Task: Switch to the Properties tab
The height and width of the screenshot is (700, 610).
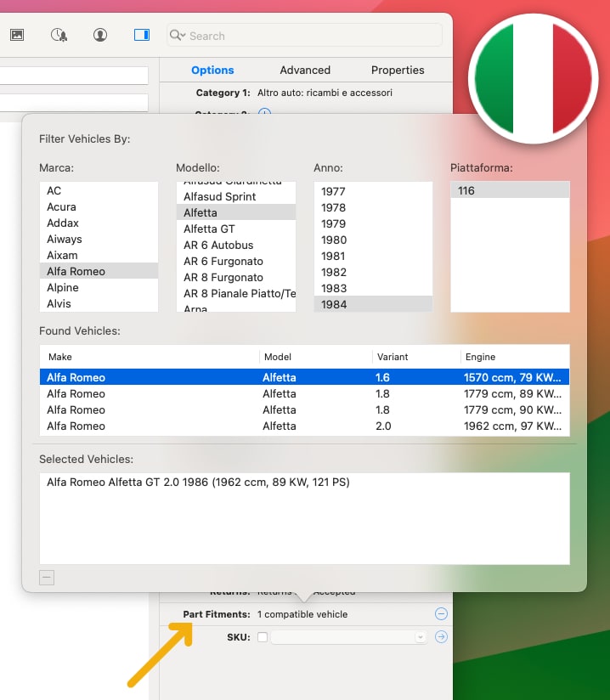Action: click(398, 71)
